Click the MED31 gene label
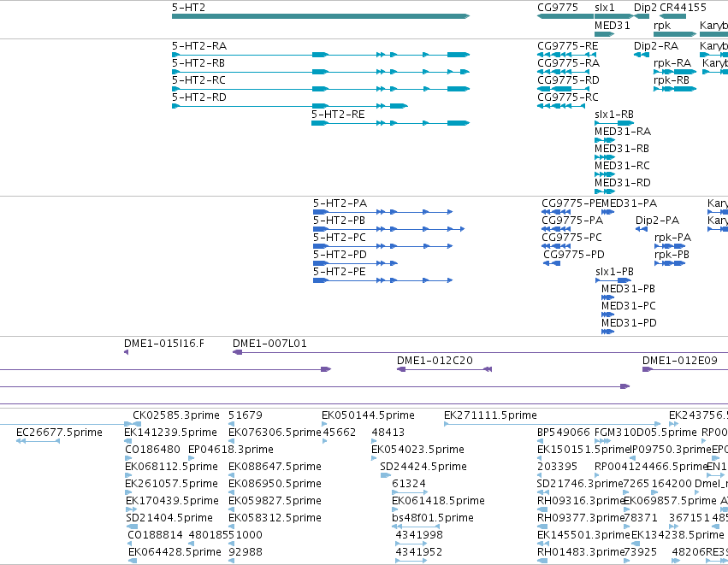 point(613,25)
